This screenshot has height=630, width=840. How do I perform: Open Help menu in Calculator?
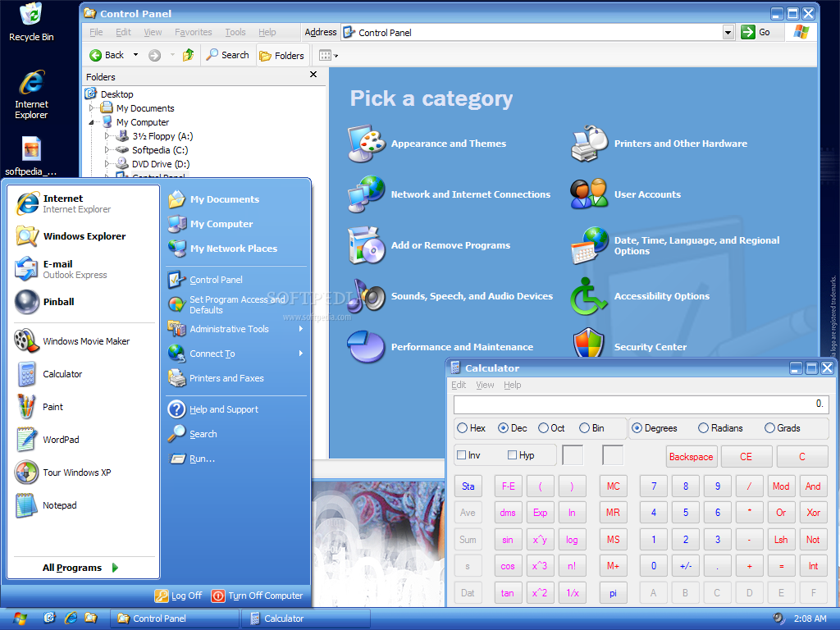click(512, 385)
